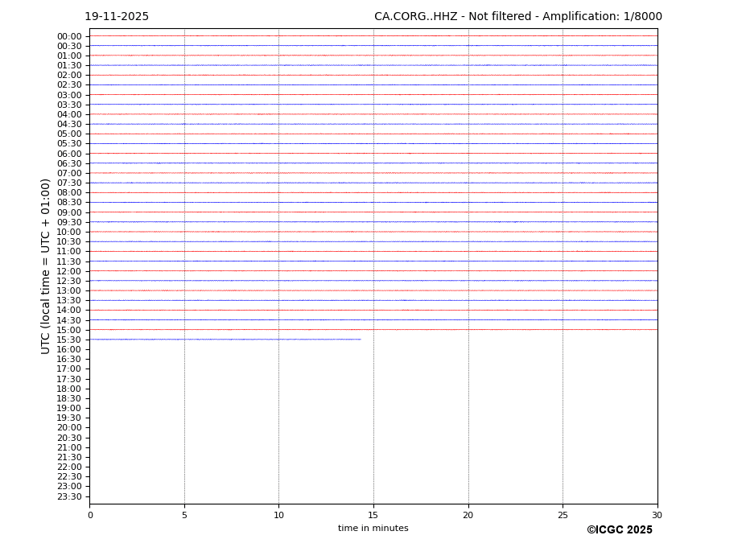Click the 25 minute x-axis tick label
Screen dimensions: 746x560
tap(563, 516)
